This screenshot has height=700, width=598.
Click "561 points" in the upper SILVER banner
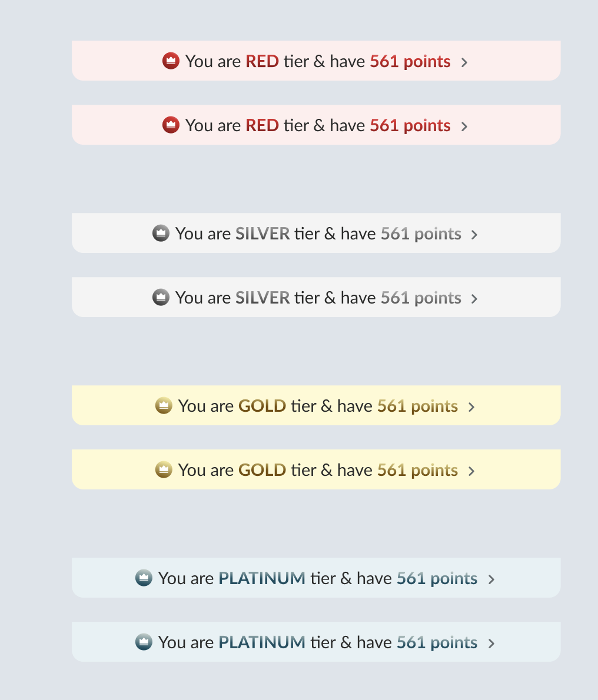click(421, 234)
